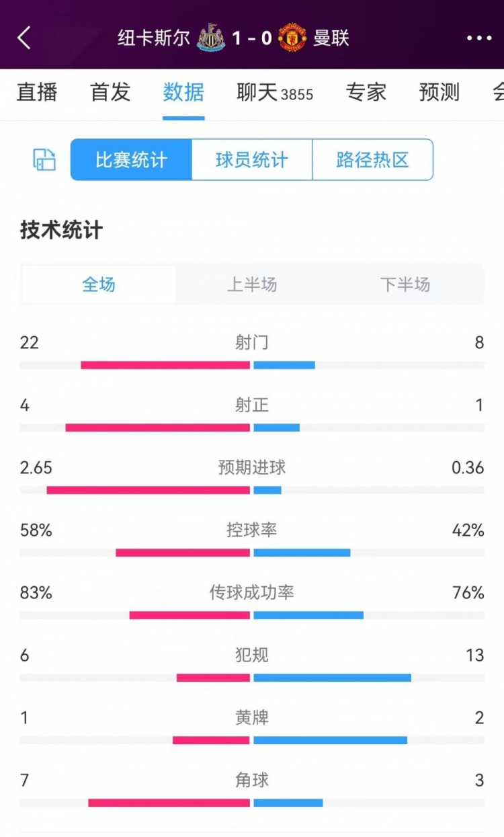This screenshot has height=837, width=504.
Task: Select the 路径热区 segment button
Action: [x=372, y=160]
